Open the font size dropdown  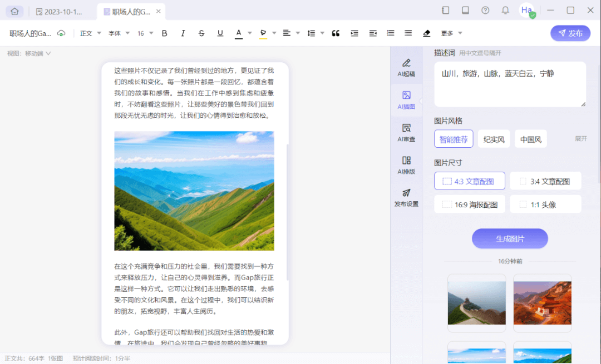(144, 33)
